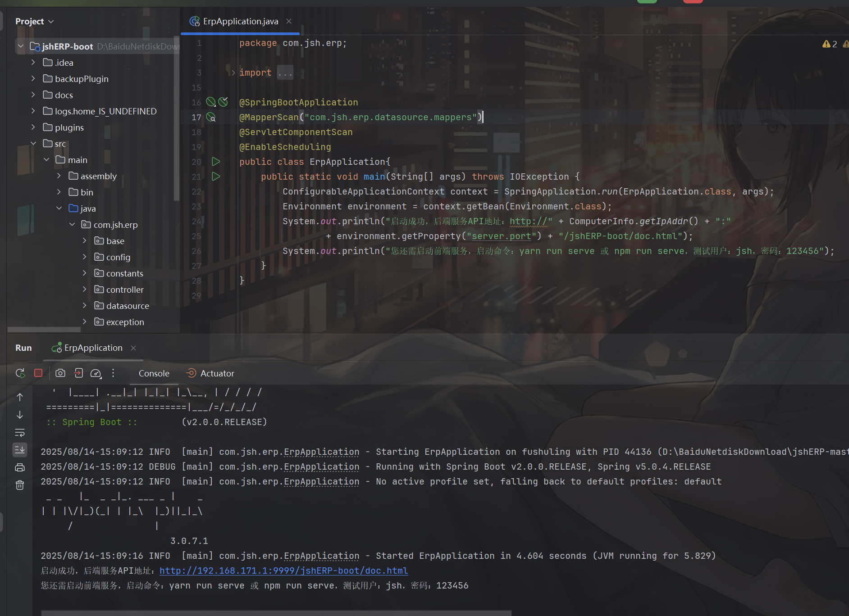Image resolution: width=849 pixels, height=616 pixels.
Task: Stop the running ErpApplication process
Action: pyautogui.click(x=38, y=373)
